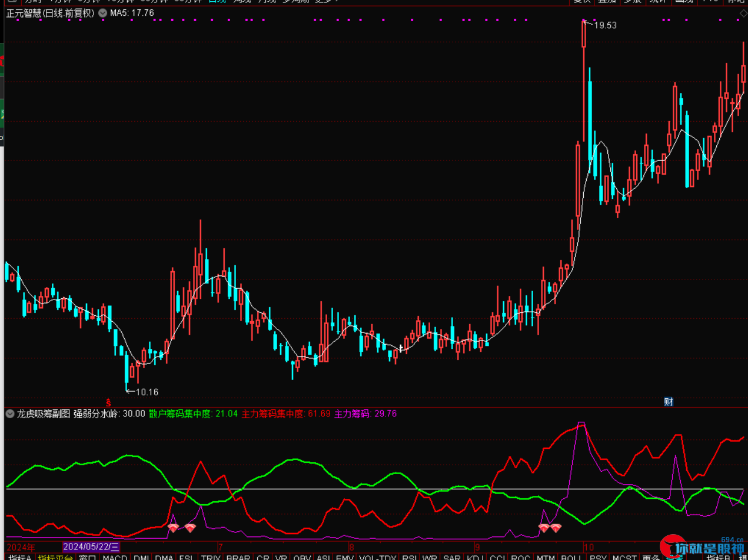Click the MA5: 17.76 readout

pos(132,13)
